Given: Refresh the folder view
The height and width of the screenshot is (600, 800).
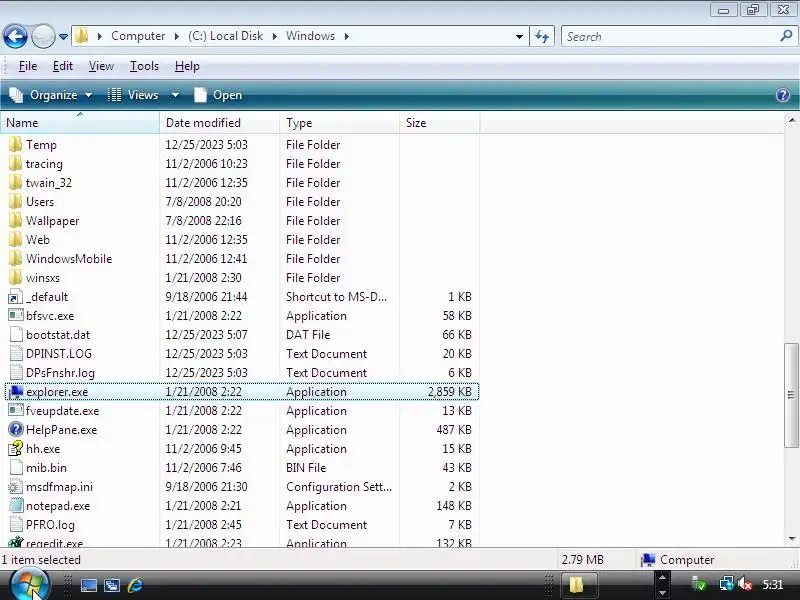Looking at the screenshot, I should tap(542, 36).
